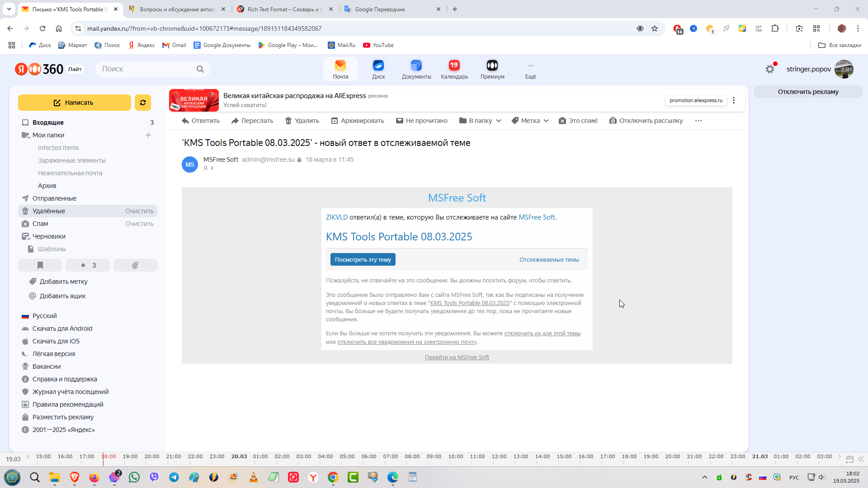
Task: Click the search magnifier icon
Action: click(x=200, y=69)
